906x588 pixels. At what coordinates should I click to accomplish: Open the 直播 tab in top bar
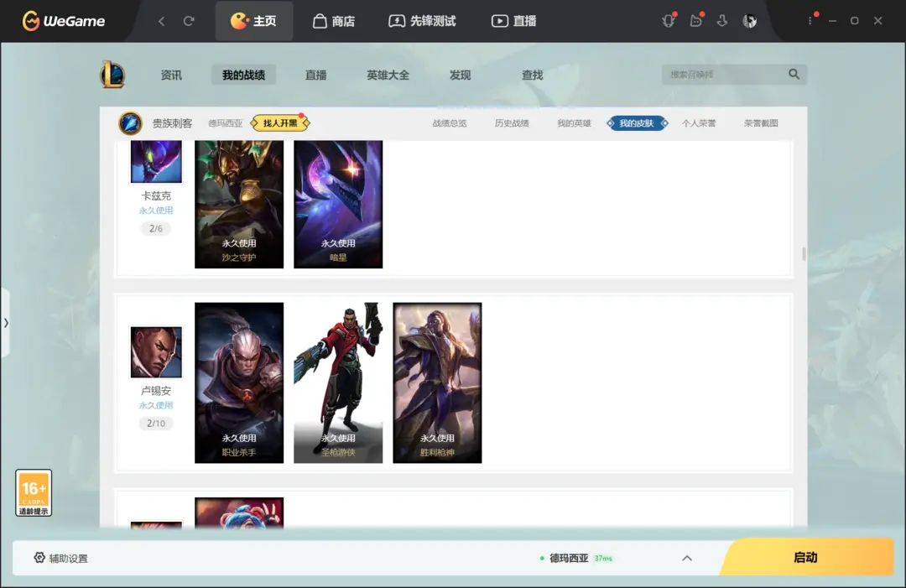tap(513, 21)
